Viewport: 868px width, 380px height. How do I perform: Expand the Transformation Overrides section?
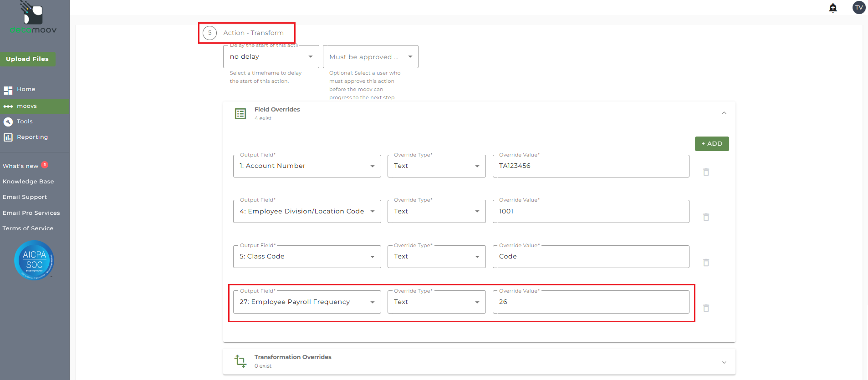coord(724,362)
